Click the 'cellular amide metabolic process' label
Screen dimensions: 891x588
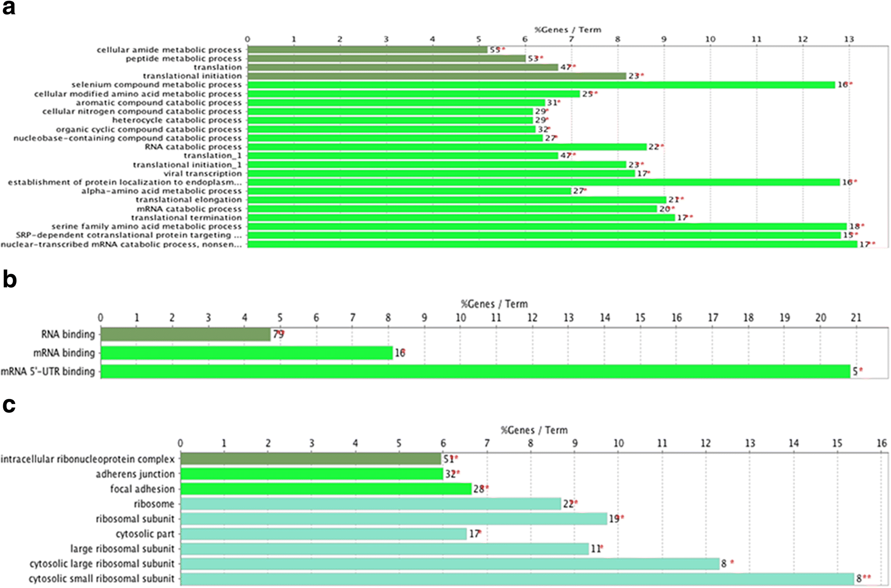169,50
